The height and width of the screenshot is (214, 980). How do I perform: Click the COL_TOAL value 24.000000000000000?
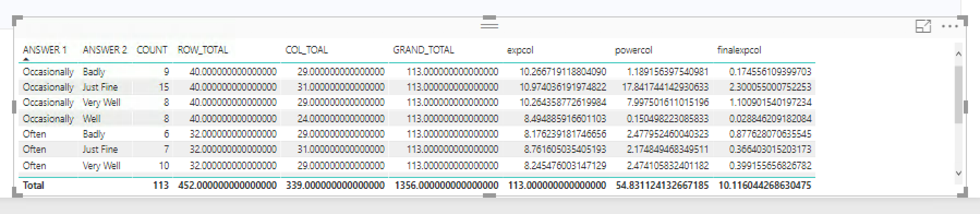click(341, 118)
